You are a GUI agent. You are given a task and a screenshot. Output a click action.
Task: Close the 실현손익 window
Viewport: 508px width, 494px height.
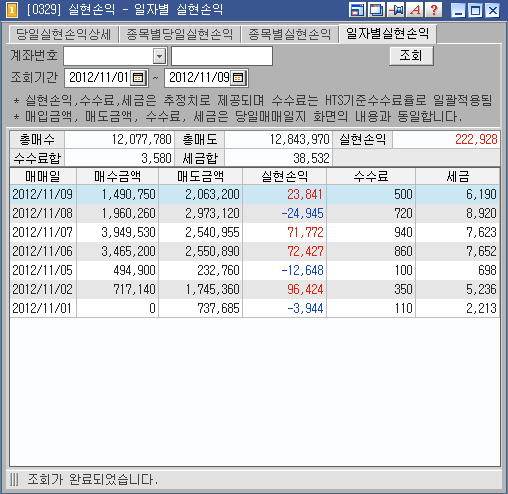click(492, 10)
